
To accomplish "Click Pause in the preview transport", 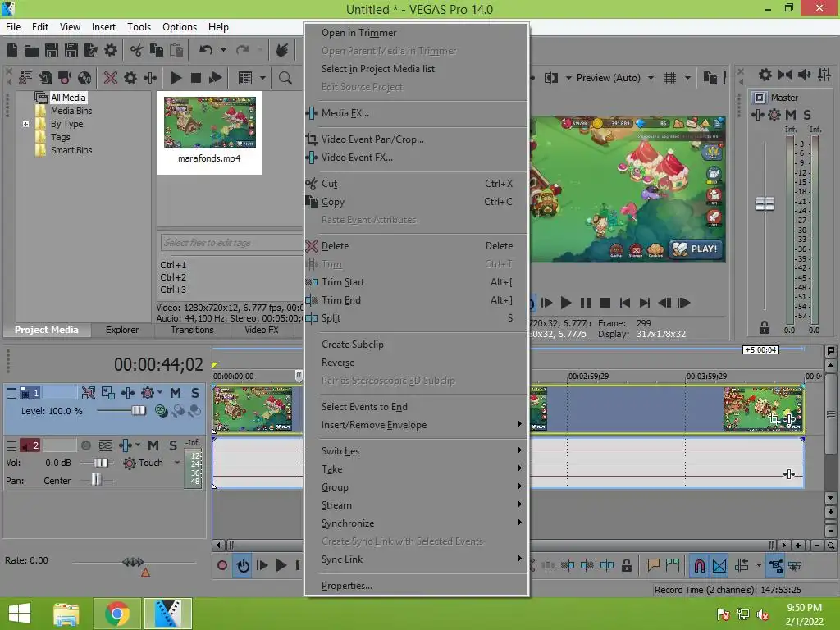I will tap(586, 303).
